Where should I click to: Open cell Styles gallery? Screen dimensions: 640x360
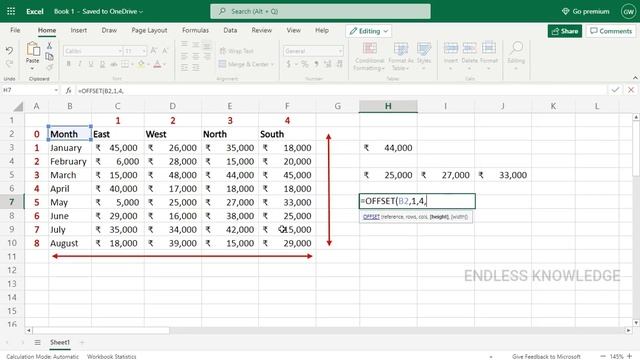coord(424,56)
